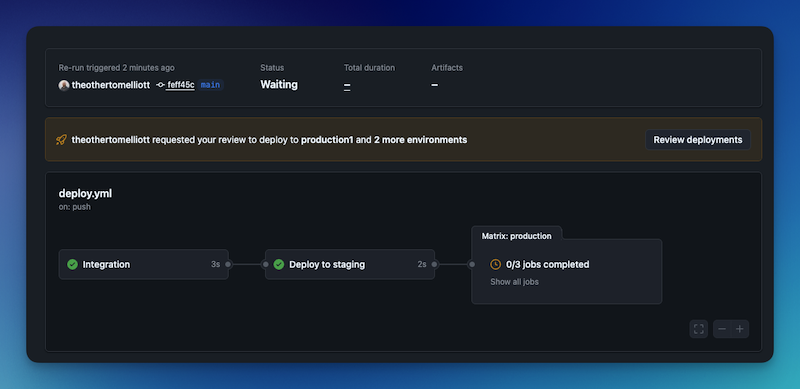This screenshot has width=800, height=389.
Task: Click the 0/3 jobs completed text
Action: pyautogui.click(x=547, y=264)
